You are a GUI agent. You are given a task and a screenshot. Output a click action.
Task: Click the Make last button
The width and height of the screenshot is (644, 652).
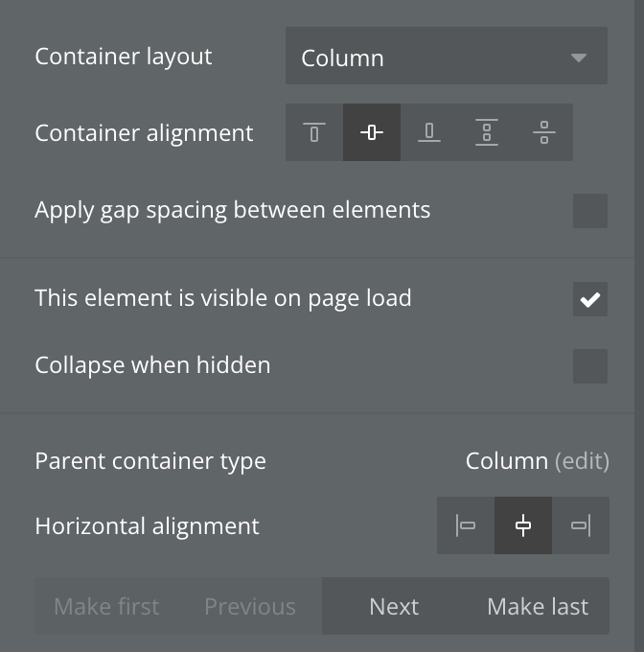[x=538, y=606]
